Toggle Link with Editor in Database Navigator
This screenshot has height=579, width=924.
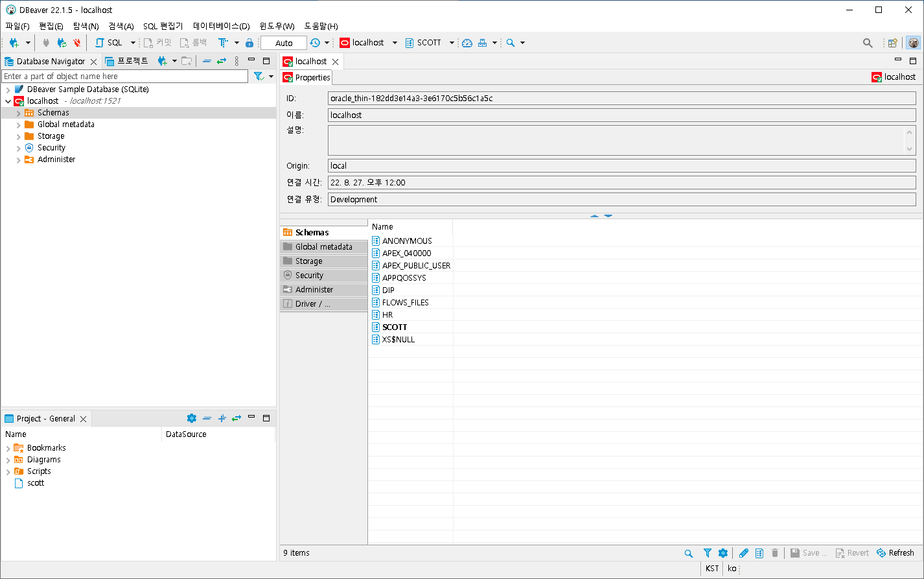[222, 61]
